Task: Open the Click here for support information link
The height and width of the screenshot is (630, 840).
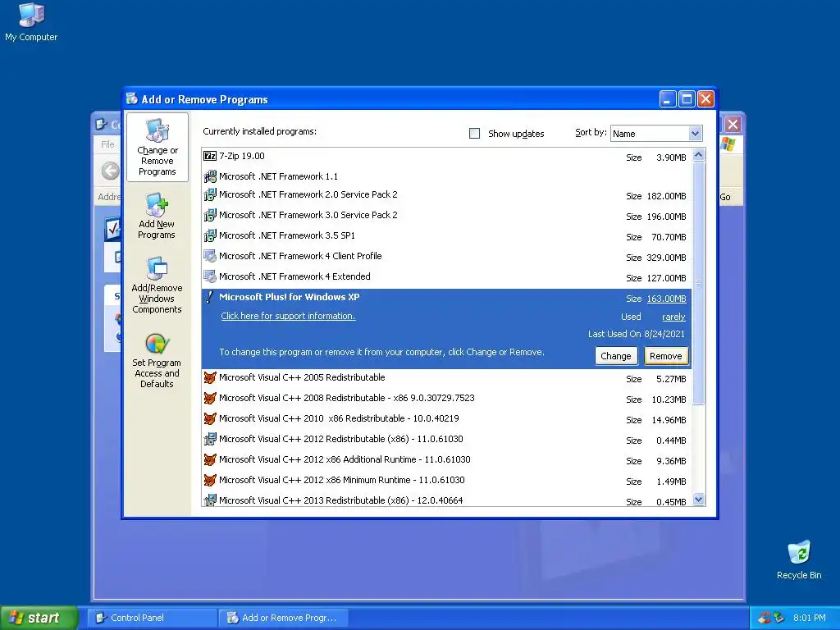Action: pos(288,316)
